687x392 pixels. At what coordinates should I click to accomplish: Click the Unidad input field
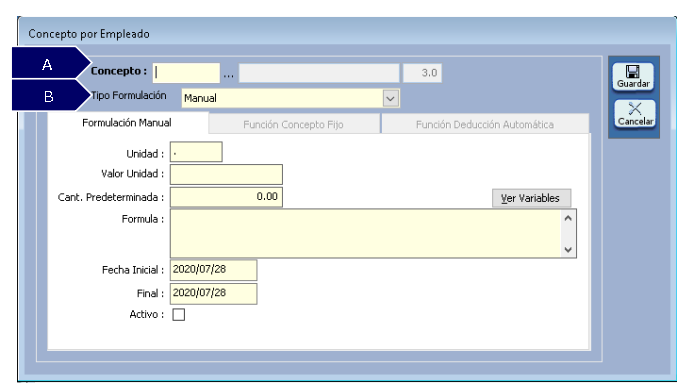click(196, 152)
